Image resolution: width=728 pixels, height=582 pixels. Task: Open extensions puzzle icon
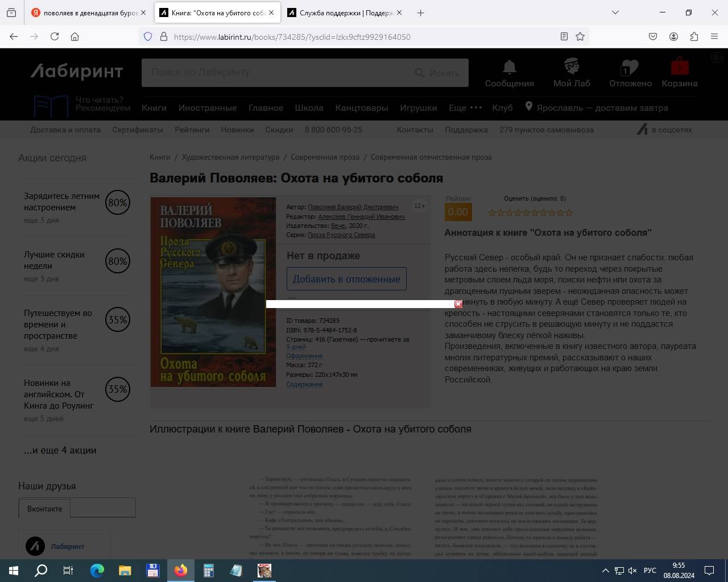(x=694, y=36)
